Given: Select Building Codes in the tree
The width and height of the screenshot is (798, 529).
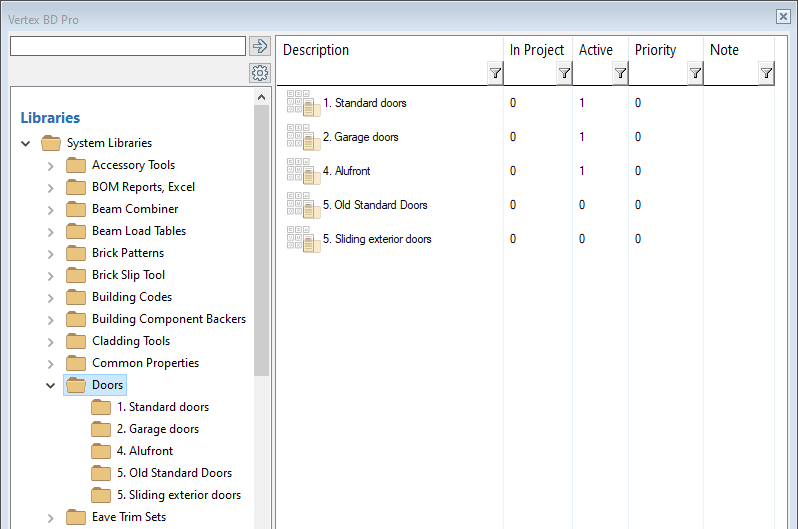Looking at the screenshot, I should point(131,297).
